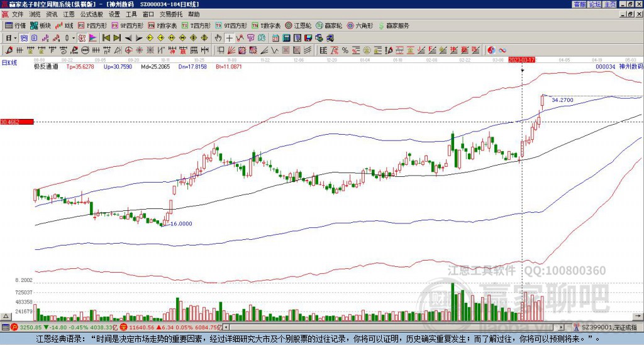Open the calculator icon

pyautogui.click(x=287, y=38)
